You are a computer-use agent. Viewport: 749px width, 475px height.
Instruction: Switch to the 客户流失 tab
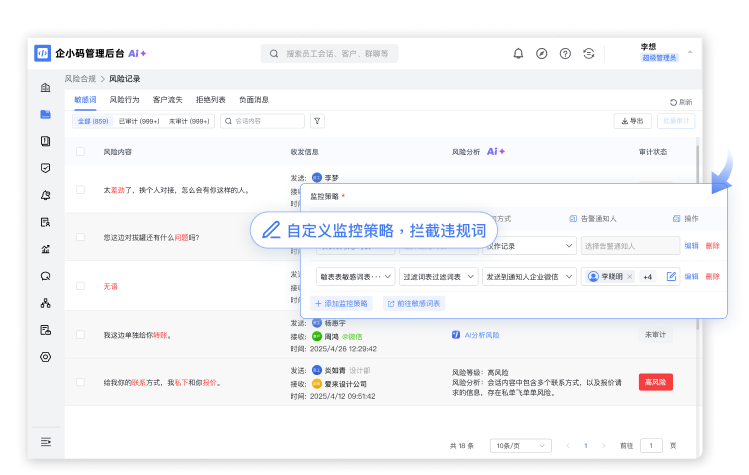click(x=167, y=99)
